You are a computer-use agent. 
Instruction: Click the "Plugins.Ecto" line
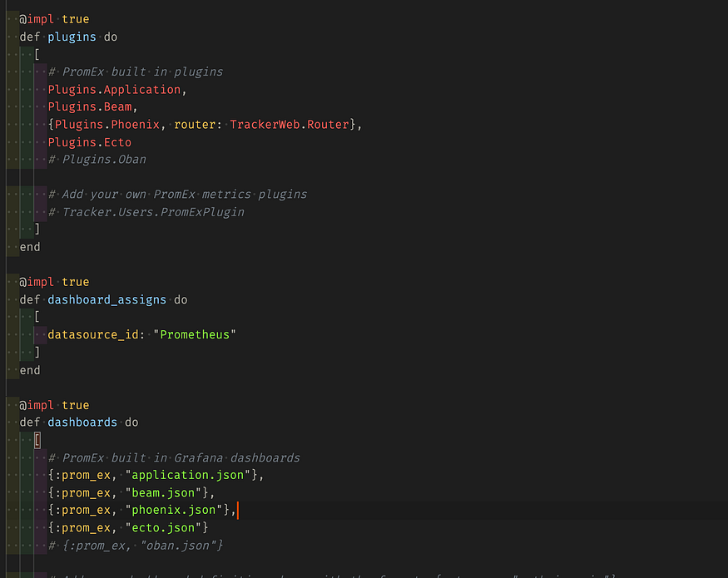90,142
